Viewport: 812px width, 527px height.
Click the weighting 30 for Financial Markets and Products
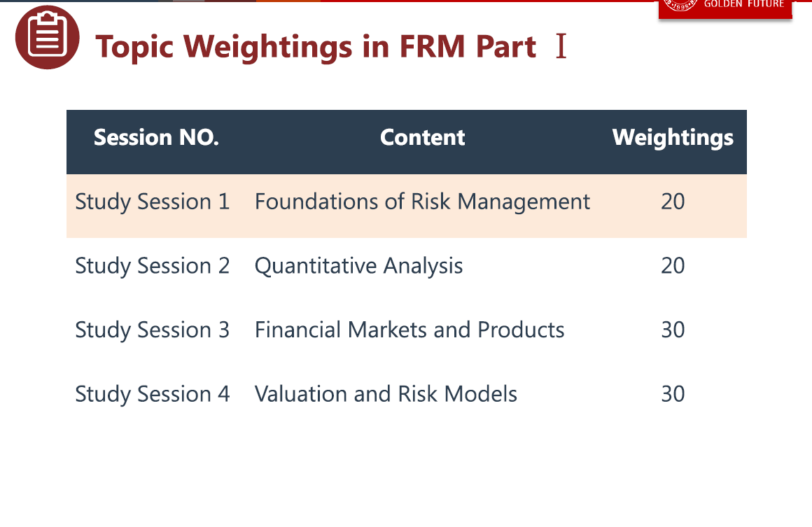pos(673,330)
